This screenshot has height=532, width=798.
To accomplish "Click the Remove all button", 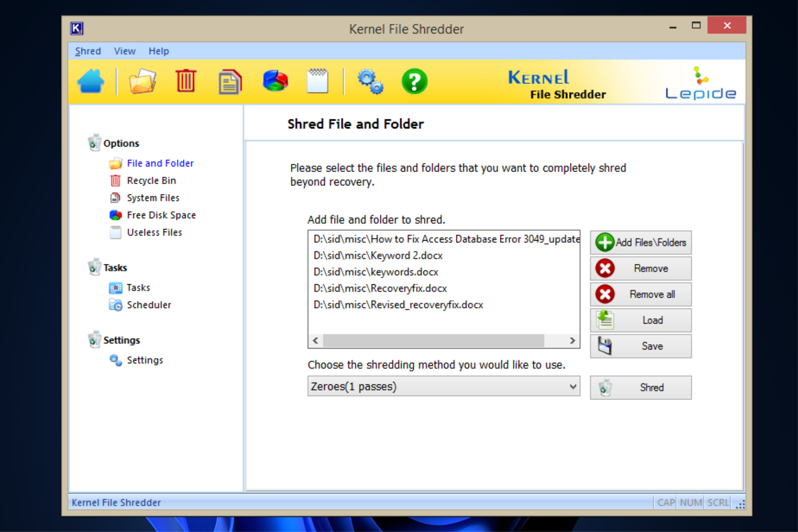I will coord(640,294).
